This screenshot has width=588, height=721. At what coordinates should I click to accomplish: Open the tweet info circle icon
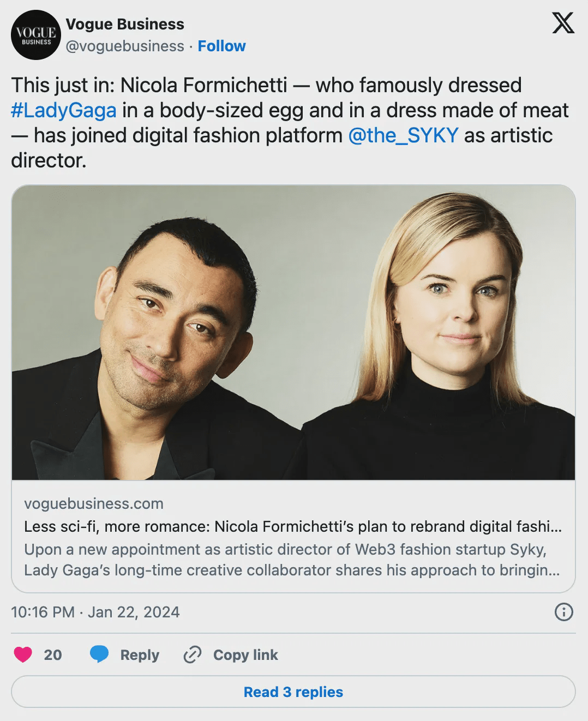563,612
